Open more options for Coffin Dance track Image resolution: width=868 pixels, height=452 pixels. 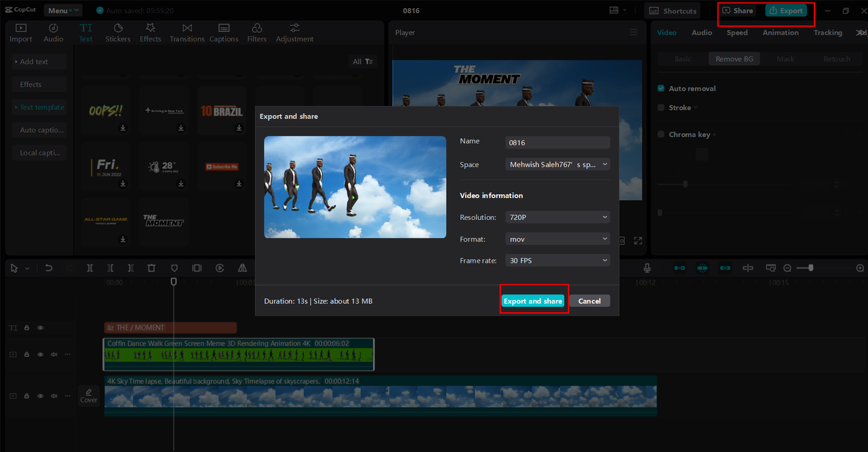pyautogui.click(x=67, y=354)
